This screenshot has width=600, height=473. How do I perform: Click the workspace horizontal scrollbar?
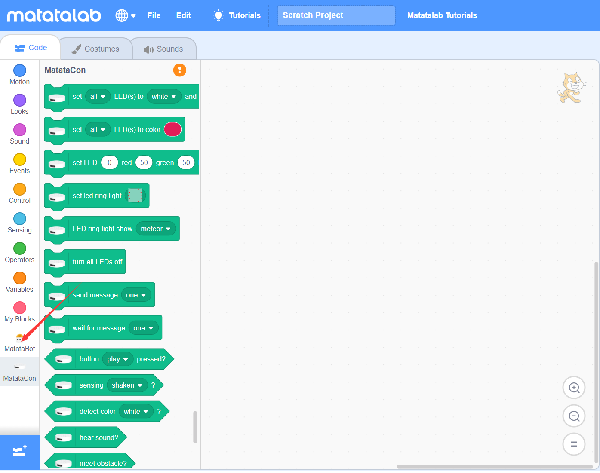(x=494, y=467)
